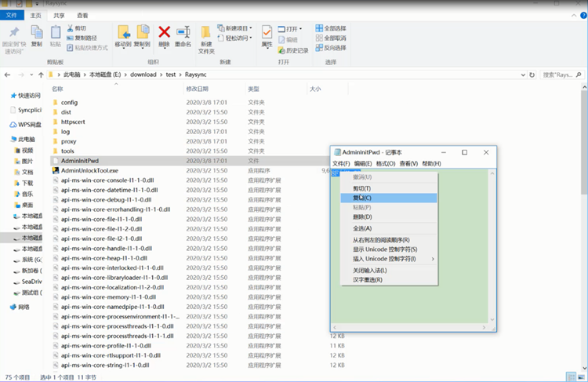Open Notepad's Format (O) menu

tap(385, 163)
